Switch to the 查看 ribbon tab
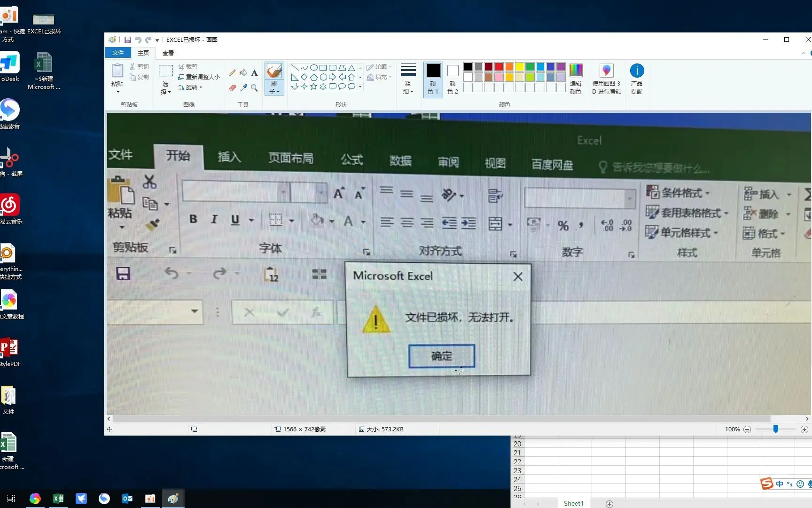 tap(168, 53)
